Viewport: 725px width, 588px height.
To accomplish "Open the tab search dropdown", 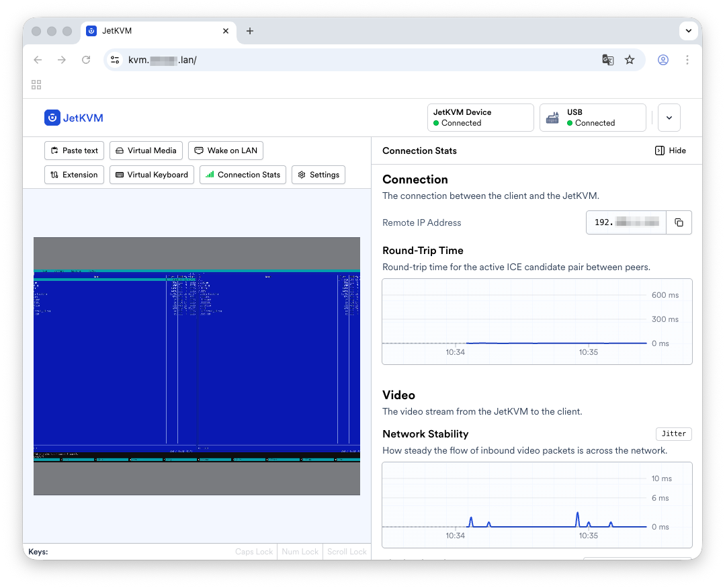I will 689,31.
